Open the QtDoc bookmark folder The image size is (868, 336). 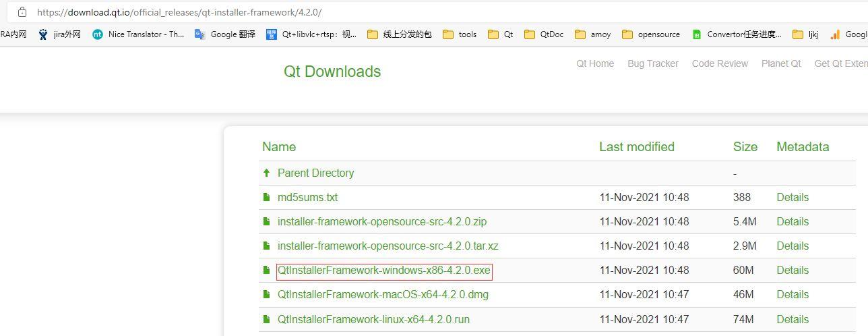[544, 34]
